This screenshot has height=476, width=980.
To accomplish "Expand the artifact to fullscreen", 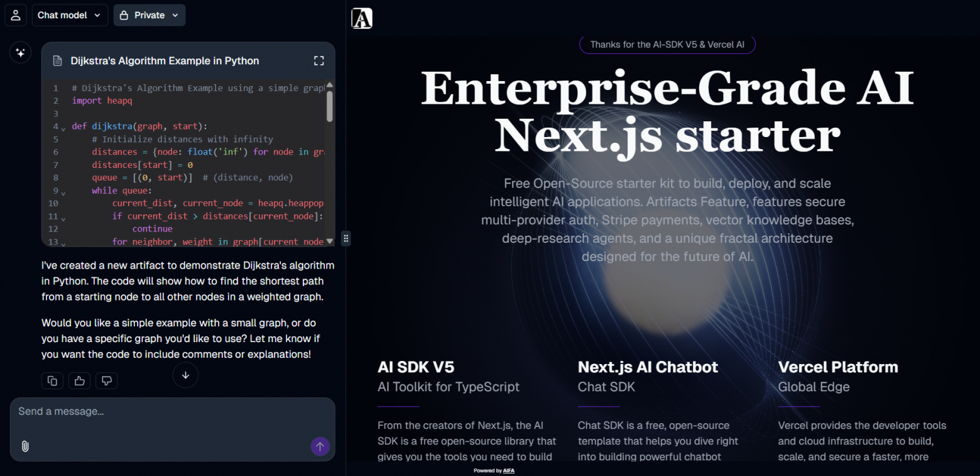I will [x=318, y=61].
